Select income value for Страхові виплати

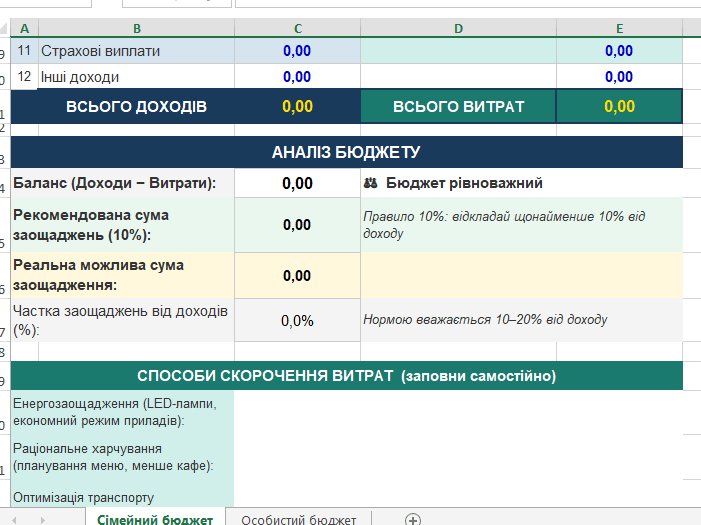coord(298,51)
